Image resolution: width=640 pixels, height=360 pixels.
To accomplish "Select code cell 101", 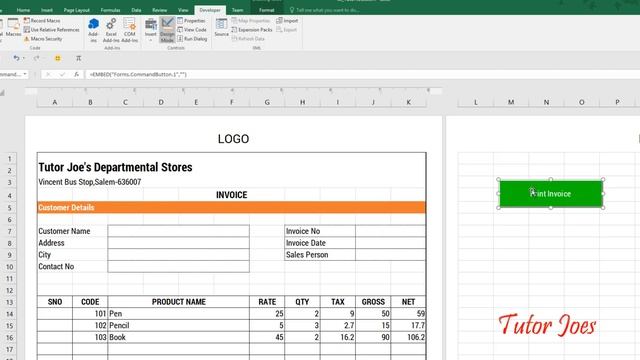I will coord(90,313).
